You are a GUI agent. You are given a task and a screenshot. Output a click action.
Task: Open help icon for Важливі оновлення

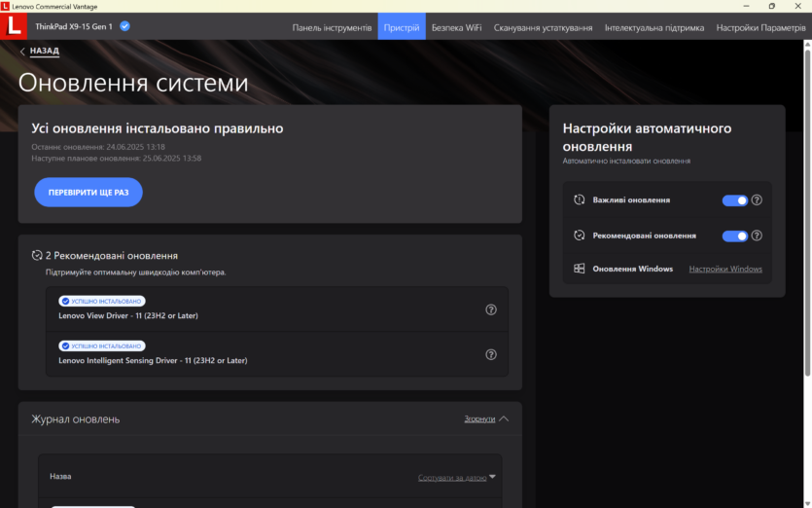tap(757, 200)
